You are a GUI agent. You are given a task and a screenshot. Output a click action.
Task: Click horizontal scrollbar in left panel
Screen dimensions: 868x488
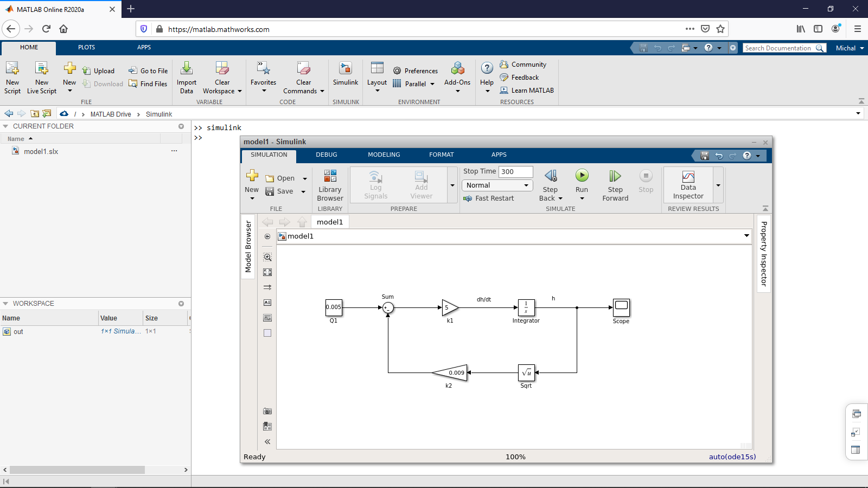pyautogui.click(x=77, y=470)
